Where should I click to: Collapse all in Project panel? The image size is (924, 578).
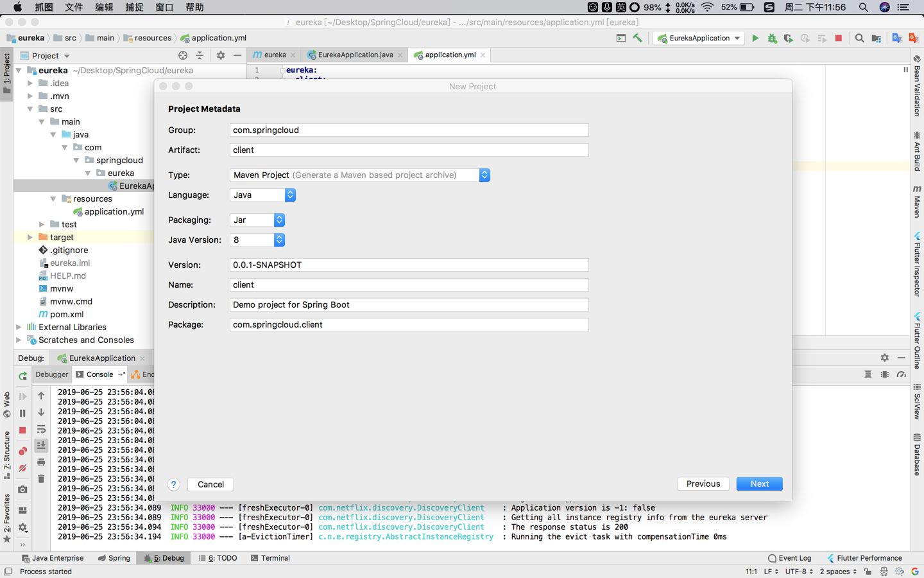(200, 56)
